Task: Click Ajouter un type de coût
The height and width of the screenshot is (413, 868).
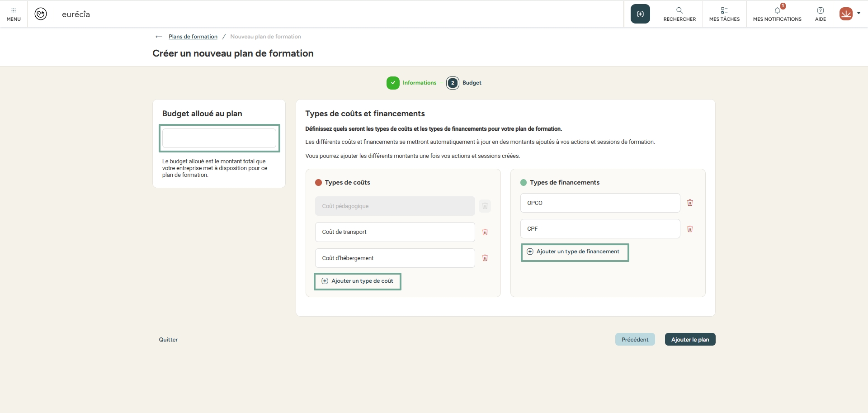Action: [x=358, y=281]
